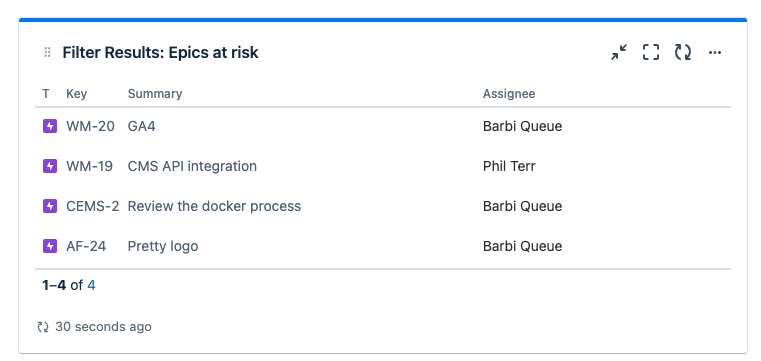Minimize the Epics at risk gadget
Viewport: 761px width, 361px height.
point(619,52)
